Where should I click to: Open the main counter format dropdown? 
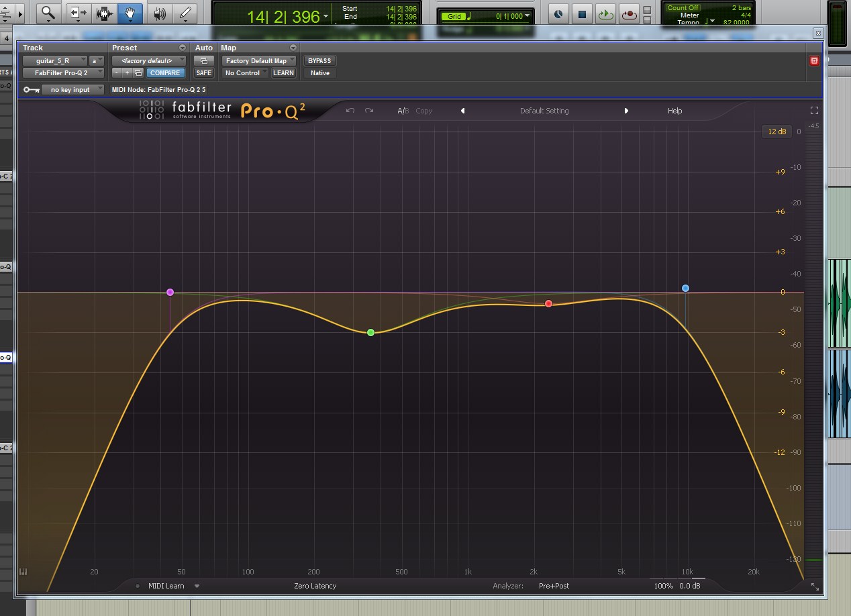pyautogui.click(x=326, y=16)
